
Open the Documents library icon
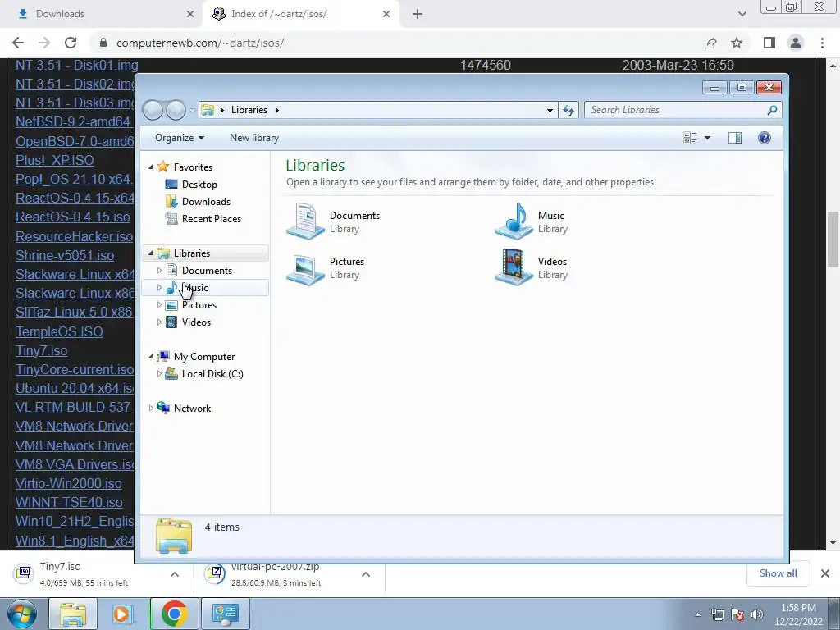point(305,221)
